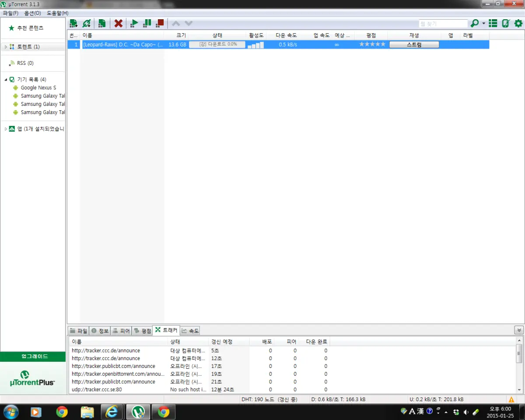Click the five-star rating of the torrent
525x420 pixels.
point(372,44)
